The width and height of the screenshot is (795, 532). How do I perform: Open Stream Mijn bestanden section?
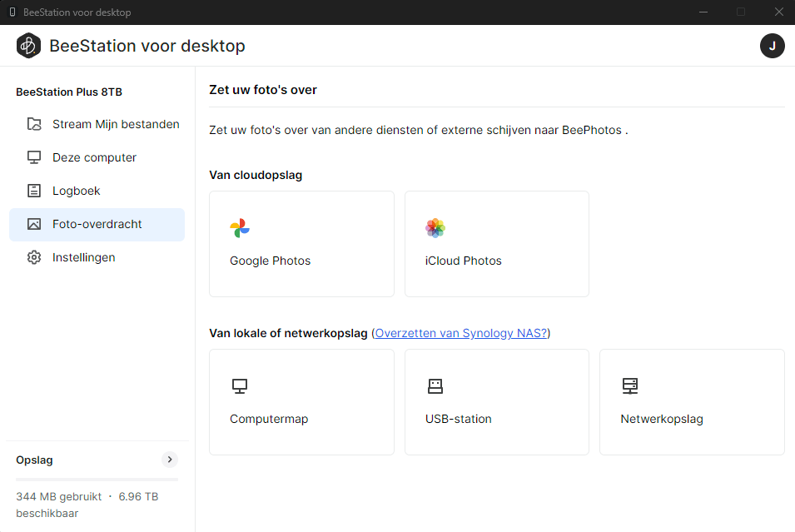pyautogui.click(x=97, y=124)
